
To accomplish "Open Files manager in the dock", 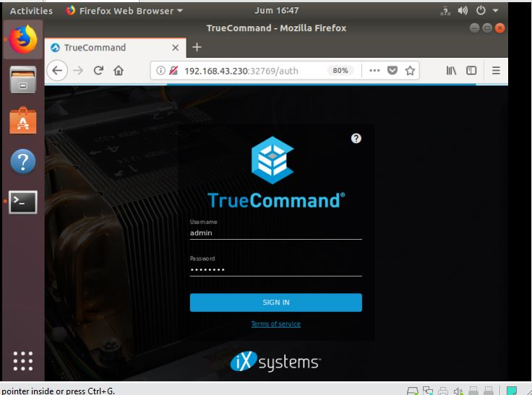I will click(23, 79).
